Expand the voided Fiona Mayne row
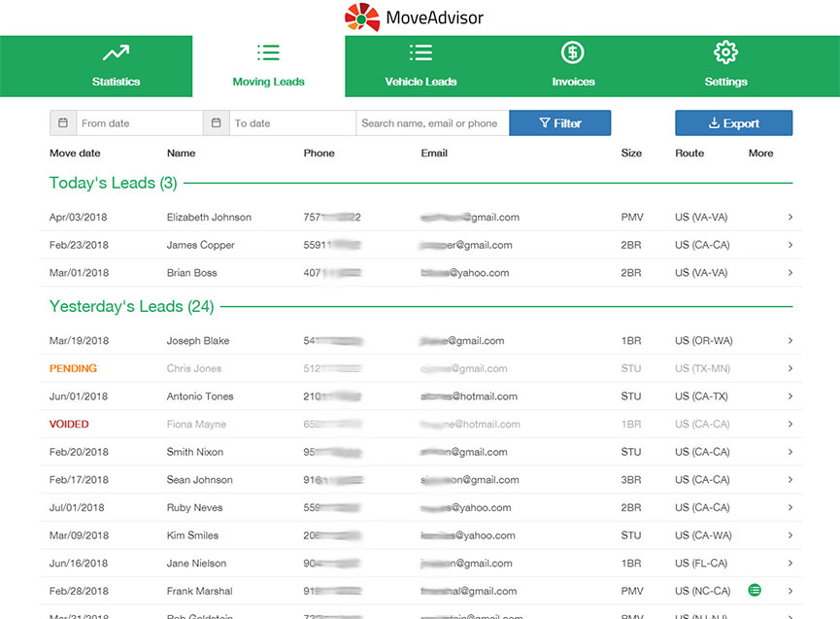The image size is (840, 619). pos(790,425)
